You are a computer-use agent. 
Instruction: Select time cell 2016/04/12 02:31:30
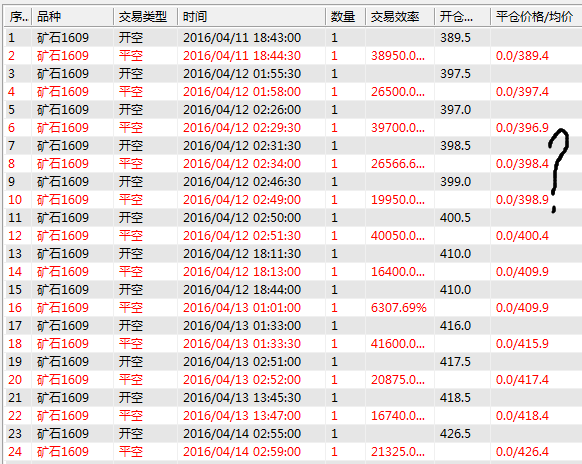point(242,146)
